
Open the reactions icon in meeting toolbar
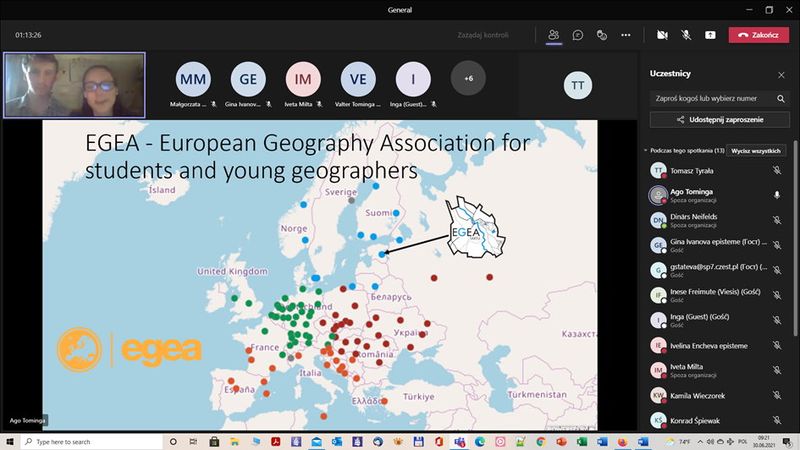(602, 35)
